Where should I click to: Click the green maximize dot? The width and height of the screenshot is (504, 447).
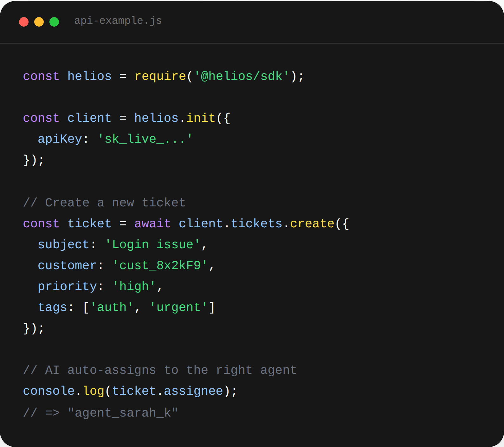(54, 22)
